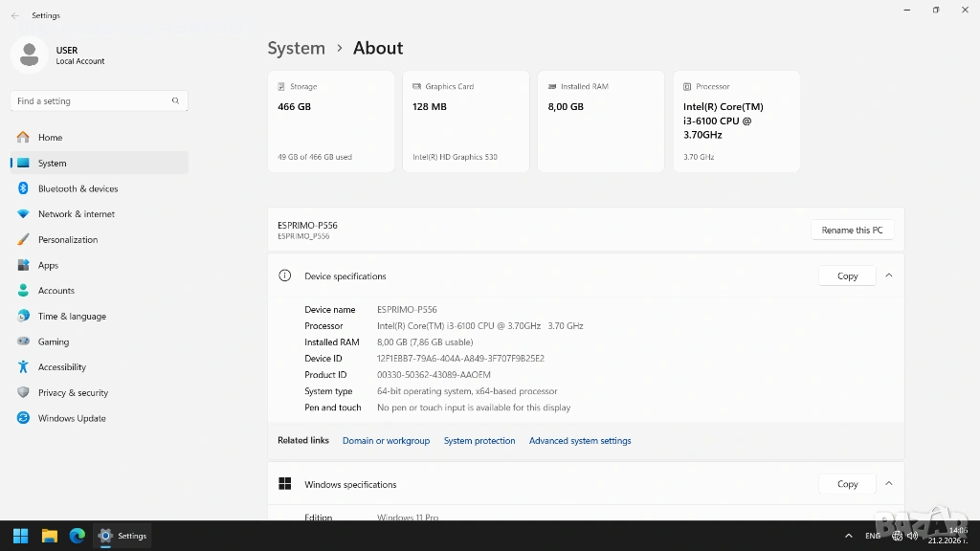Show hidden icons in system tray
This screenshot has height=551, width=980.
[848, 536]
